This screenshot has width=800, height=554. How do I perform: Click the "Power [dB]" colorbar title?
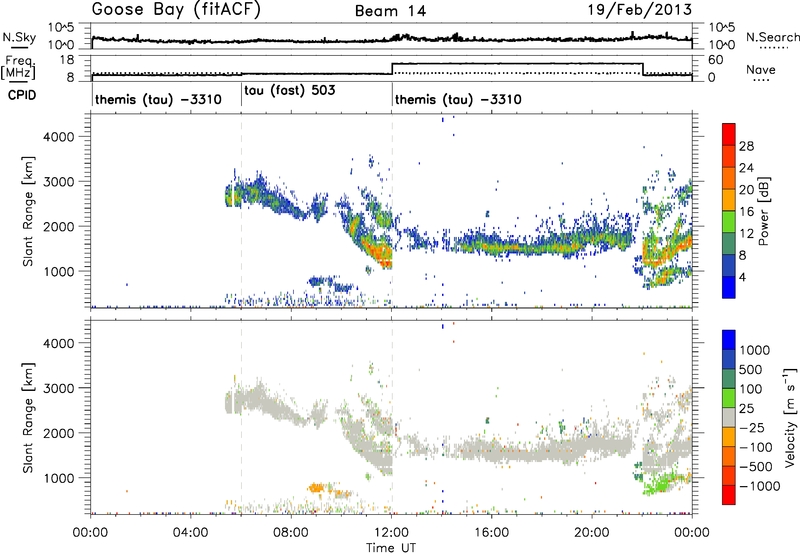point(763,211)
